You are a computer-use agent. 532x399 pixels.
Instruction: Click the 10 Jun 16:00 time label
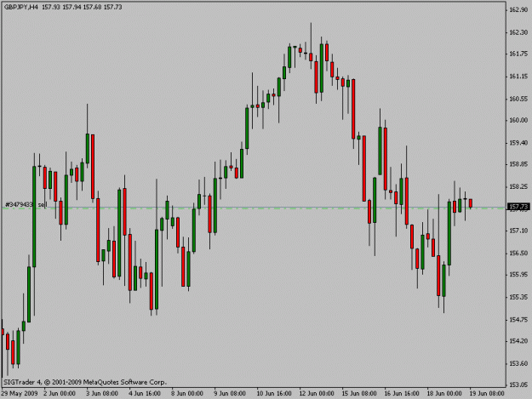[x=274, y=394]
